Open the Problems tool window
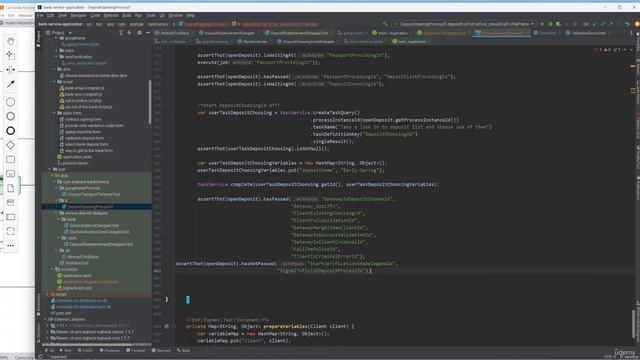 coord(110,350)
